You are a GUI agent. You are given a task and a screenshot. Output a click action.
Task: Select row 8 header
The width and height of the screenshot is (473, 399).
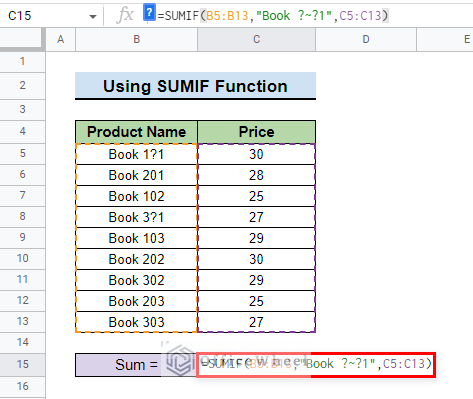22,217
